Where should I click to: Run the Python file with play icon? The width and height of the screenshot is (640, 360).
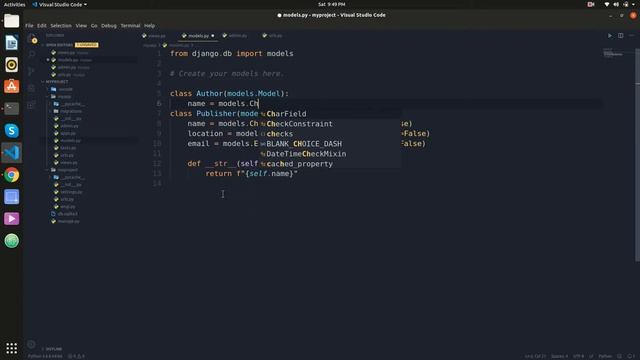pos(610,36)
